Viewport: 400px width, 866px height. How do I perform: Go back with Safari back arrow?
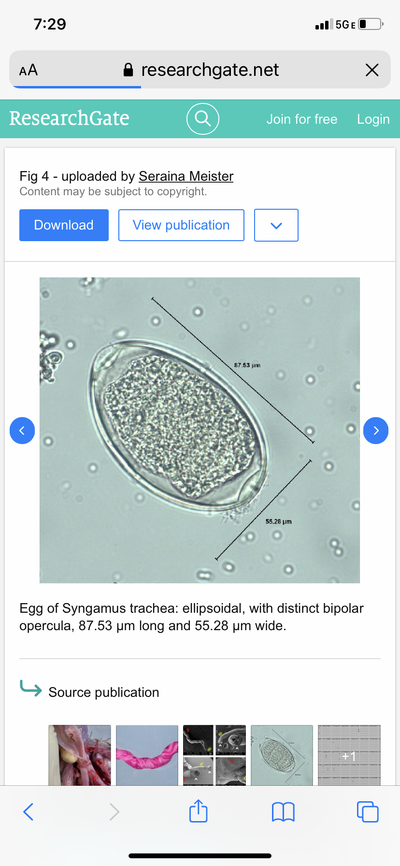point(28,812)
